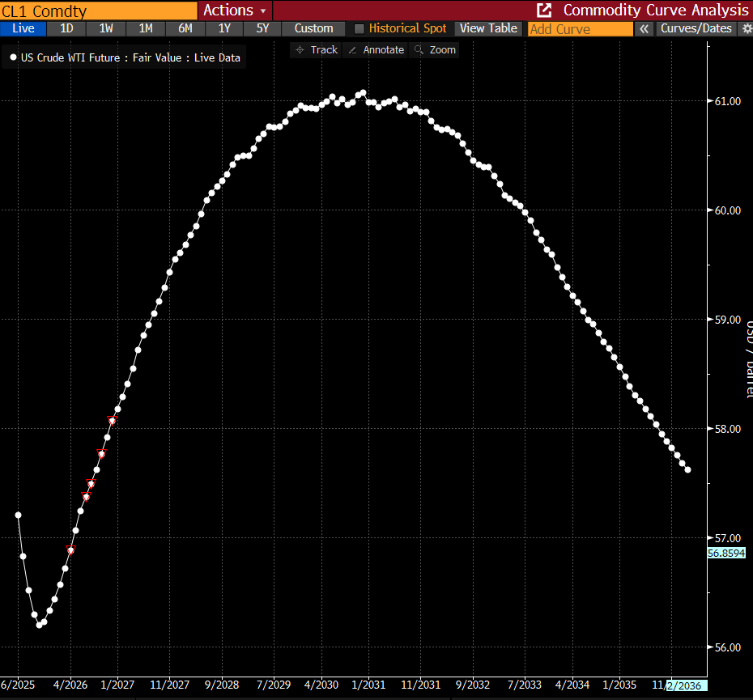Expand the Curves/Dates panel
Viewport: 753px width, 700px height.
click(x=696, y=28)
